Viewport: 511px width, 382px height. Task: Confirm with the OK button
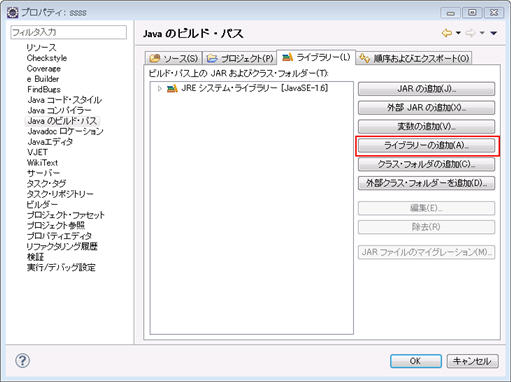tap(416, 361)
